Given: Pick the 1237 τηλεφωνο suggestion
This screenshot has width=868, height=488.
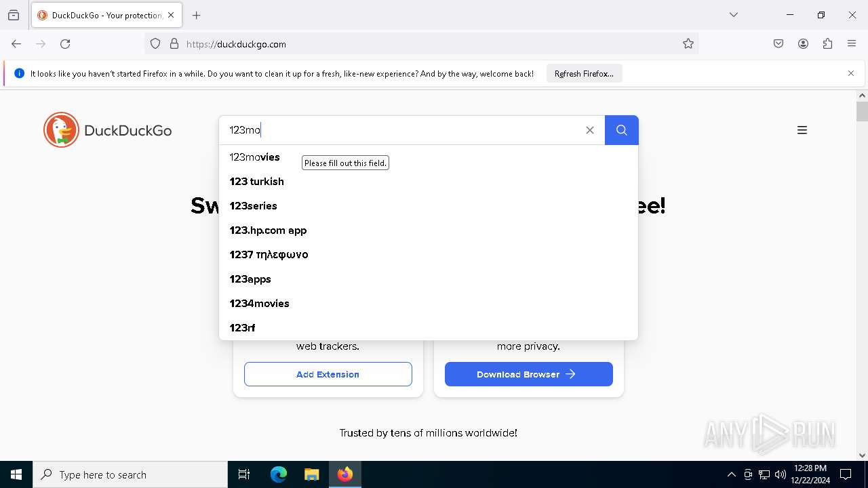Looking at the screenshot, I should pyautogui.click(x=429, y=255).
